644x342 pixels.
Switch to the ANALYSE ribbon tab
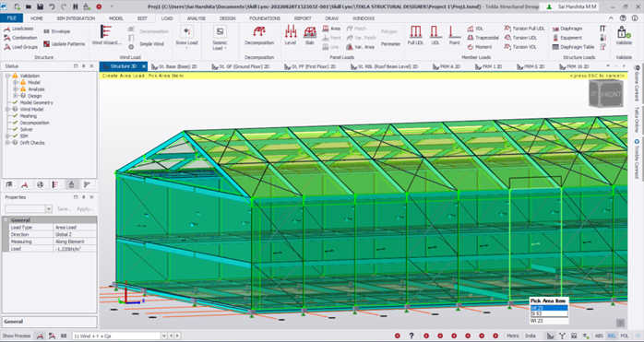pos(196,18)
